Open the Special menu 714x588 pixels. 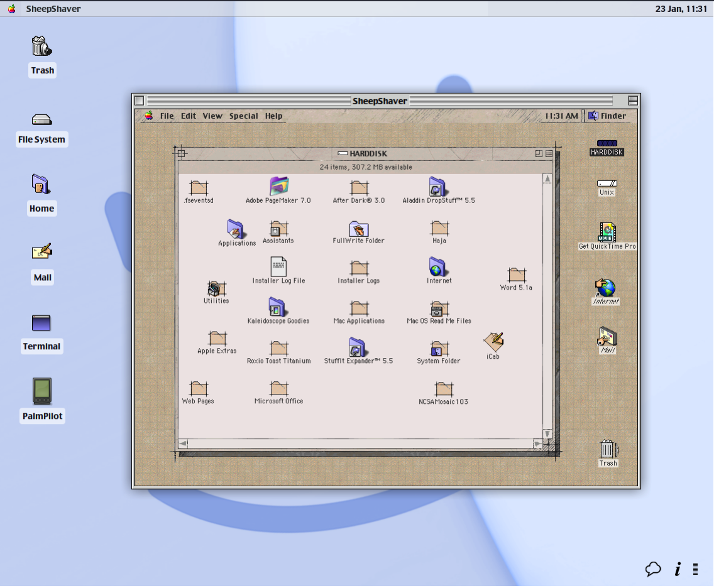click(x=244, y=116)
